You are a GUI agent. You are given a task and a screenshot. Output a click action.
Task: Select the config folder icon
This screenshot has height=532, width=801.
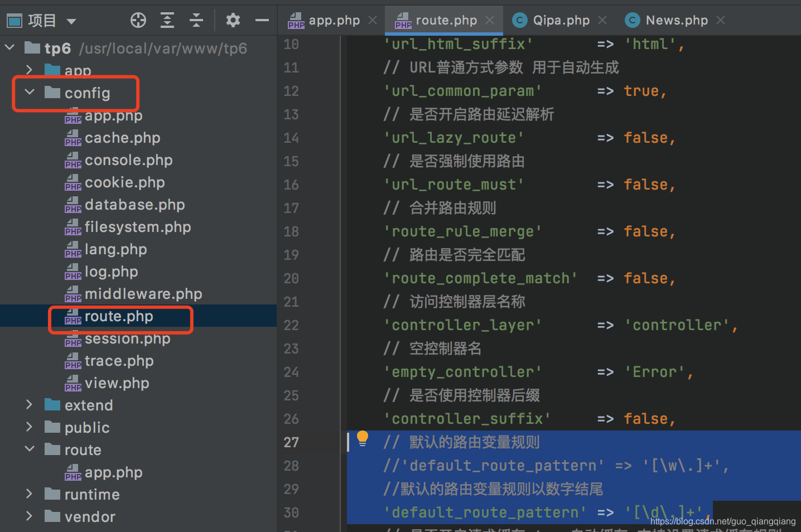coord(52,92)
